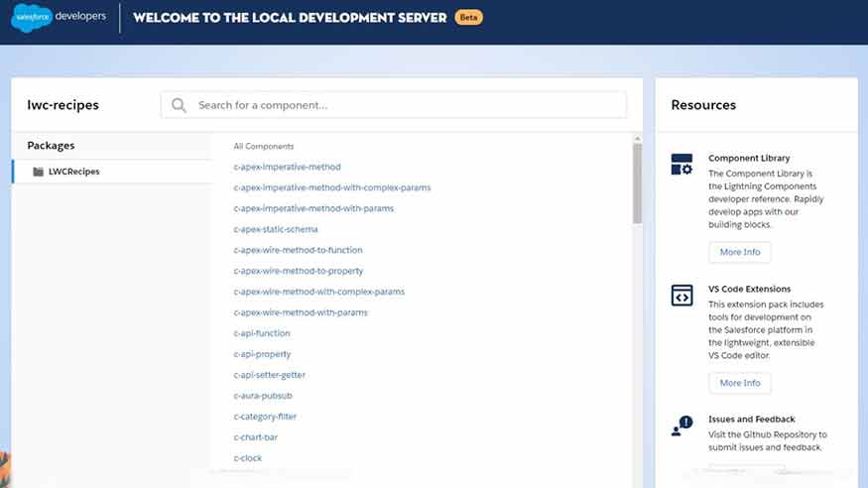This screenshot has width=868, height=488.
Task: Click Welcome to the Local Development Server title
Action: [290, 18]
